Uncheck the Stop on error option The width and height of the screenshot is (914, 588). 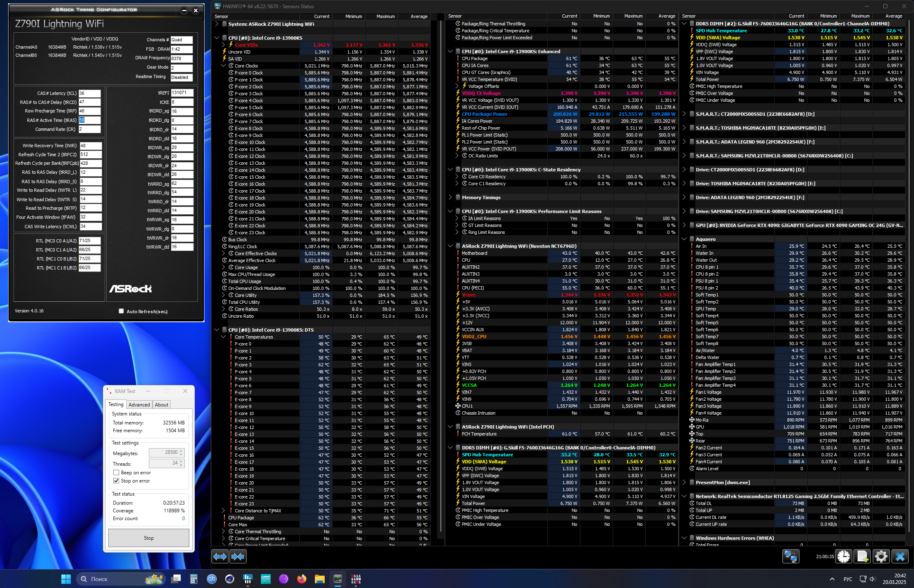point(117,481)
